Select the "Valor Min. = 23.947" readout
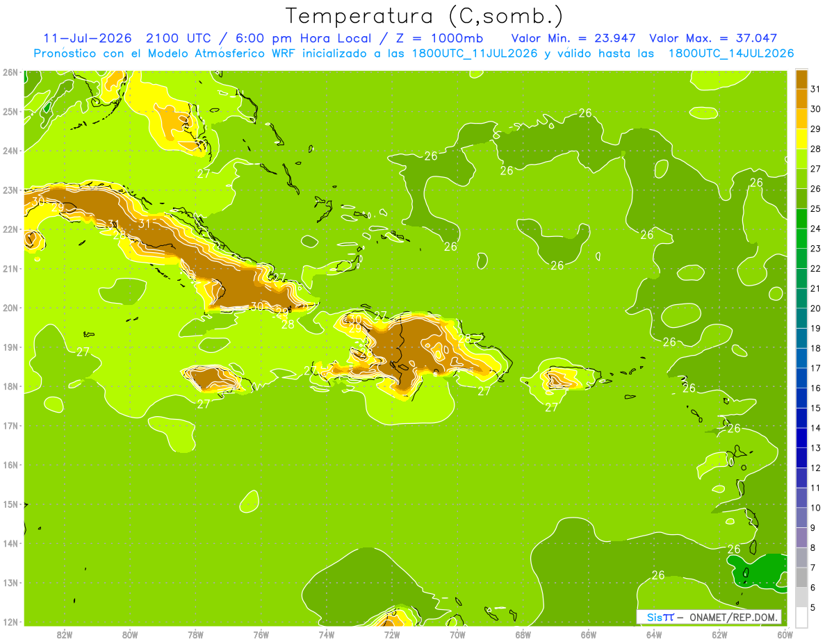 coord(574,38)
